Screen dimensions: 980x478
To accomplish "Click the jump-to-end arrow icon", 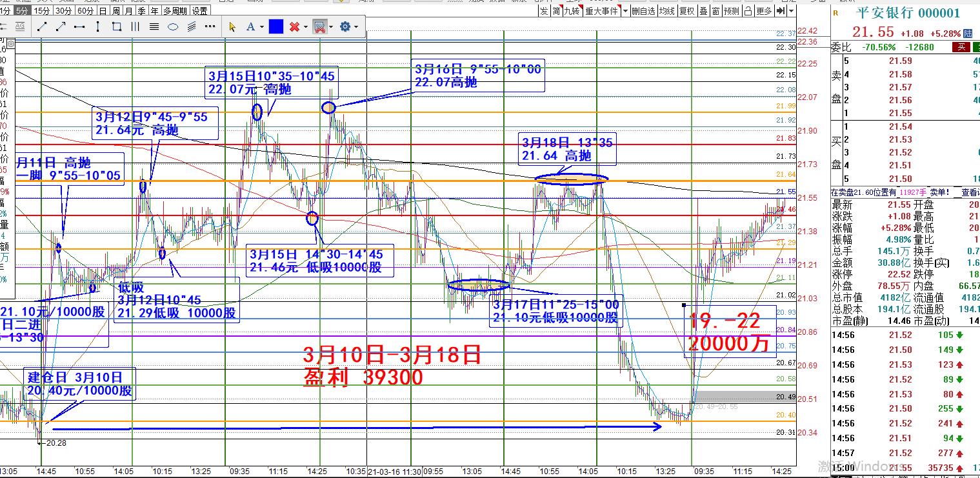I will coord(781,11).
